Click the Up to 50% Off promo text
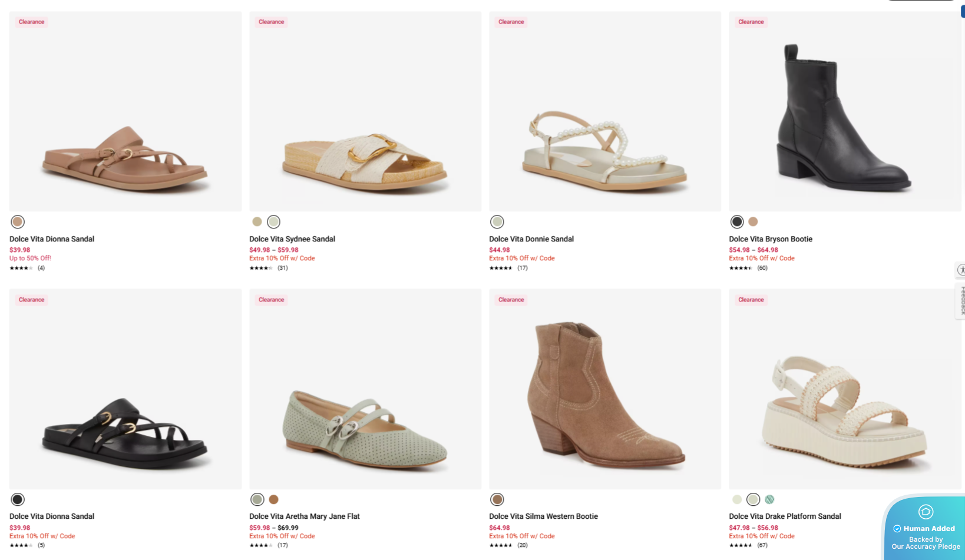Viewport: 965px width, 560px height. point(29,258)
